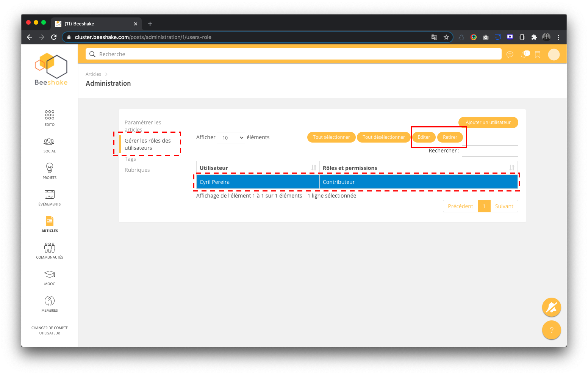Sort by Rôles et permissions column
Screen dimensions: 588x375
point(419,168)
